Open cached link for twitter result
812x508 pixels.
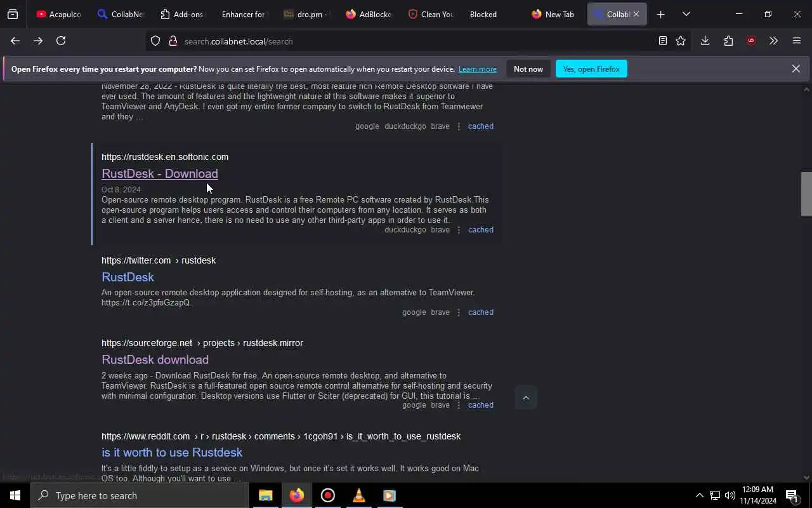coord(481,312)
